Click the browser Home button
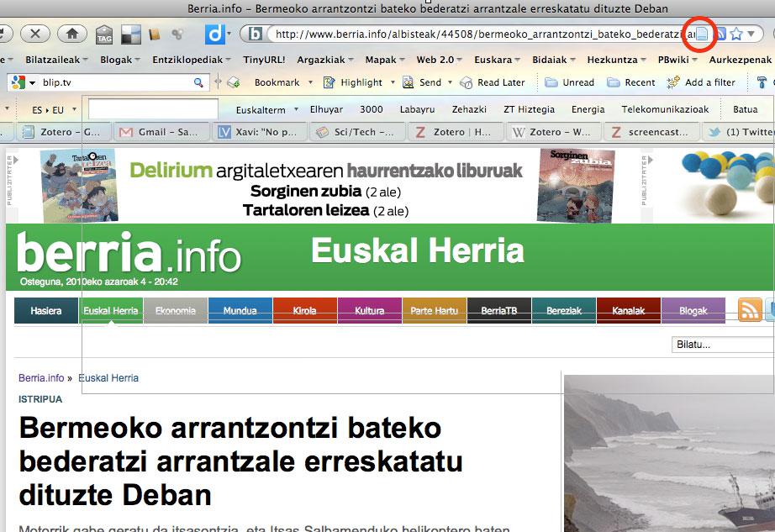Image resolution: width=775 pixels, height=532 pixels. tap(72, 34)
